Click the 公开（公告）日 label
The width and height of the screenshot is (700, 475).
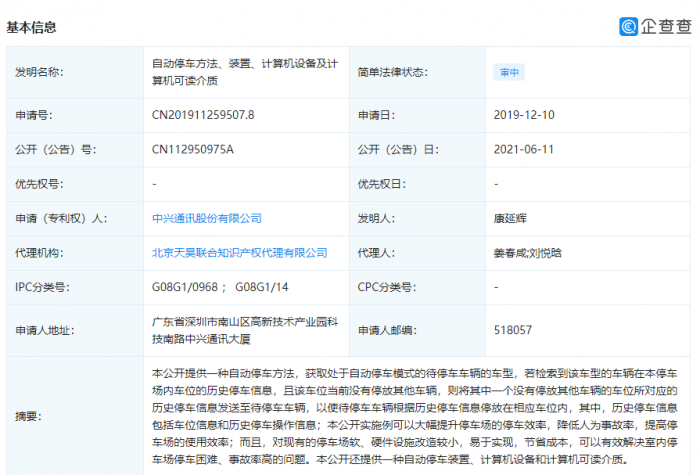(x=398, y=150)
